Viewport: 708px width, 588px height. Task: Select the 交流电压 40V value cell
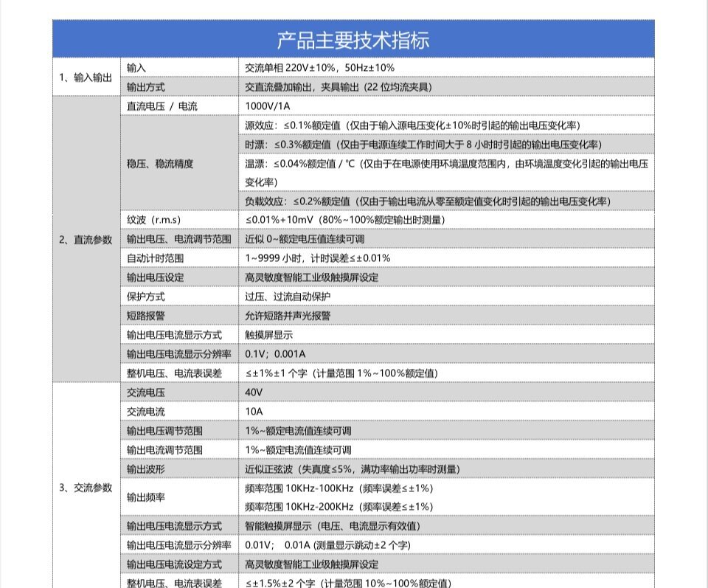point(447,392)
